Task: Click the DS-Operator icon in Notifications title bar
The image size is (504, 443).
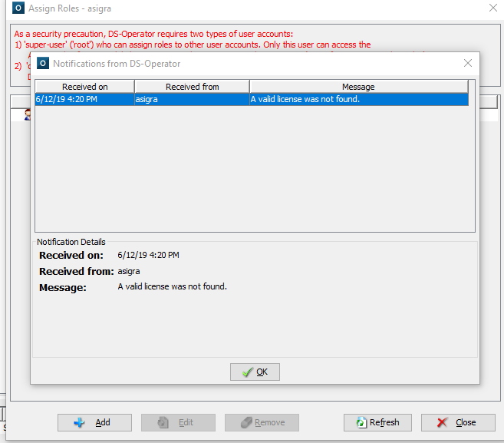Action: click(43, 63)
